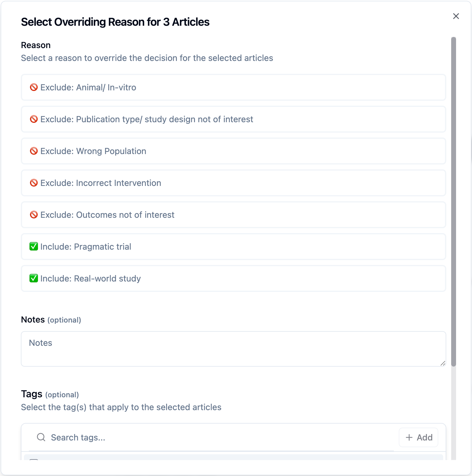Focus the Notes text area

point(233,349)
